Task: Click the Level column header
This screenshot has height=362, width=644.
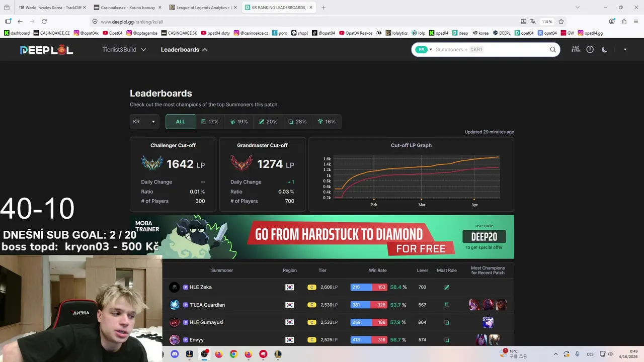Action: coord(422,270)
